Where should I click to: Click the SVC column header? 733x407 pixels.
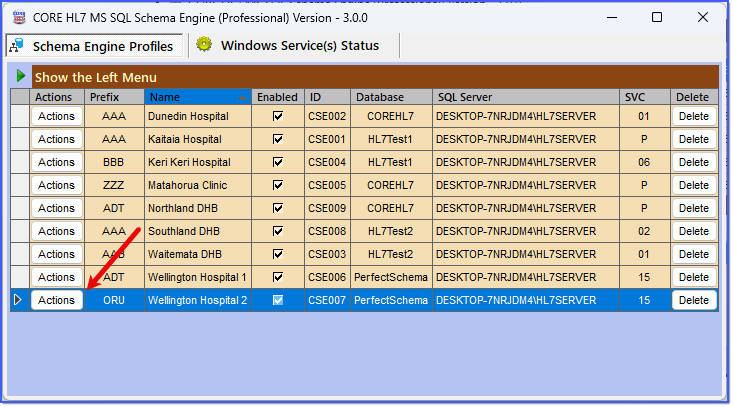click(x=645, y=97)
